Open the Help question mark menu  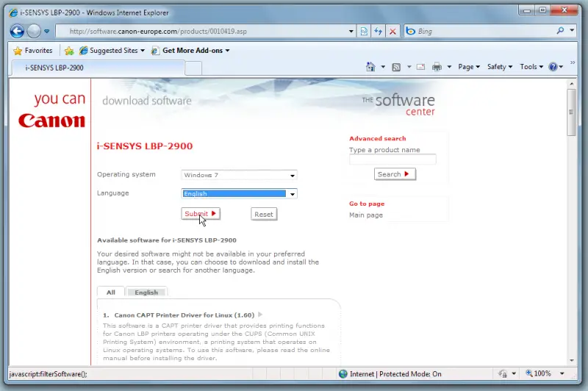pyautogui.click(x=556, y=67)
